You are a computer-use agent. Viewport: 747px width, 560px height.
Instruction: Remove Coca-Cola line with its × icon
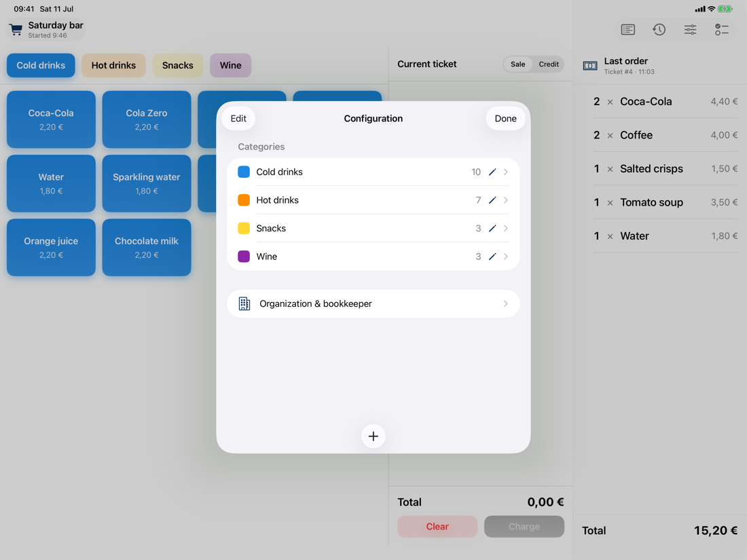[610, 102]
